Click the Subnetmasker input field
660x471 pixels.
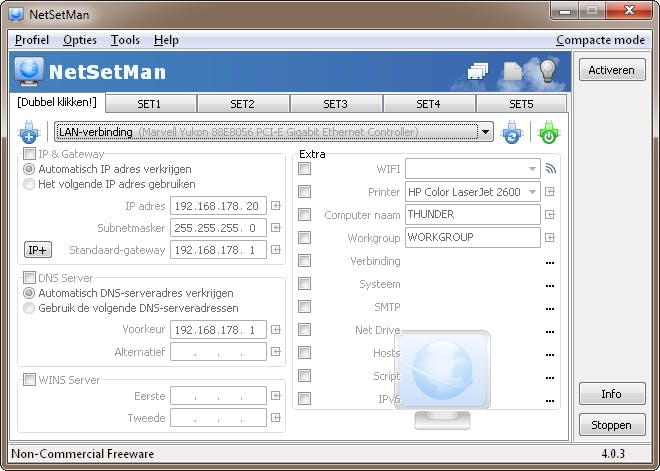tap(218, 228)
